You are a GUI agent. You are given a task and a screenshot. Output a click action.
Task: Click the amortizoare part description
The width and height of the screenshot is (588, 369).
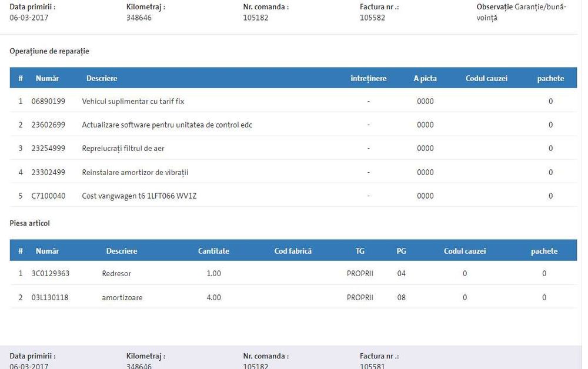122,297
